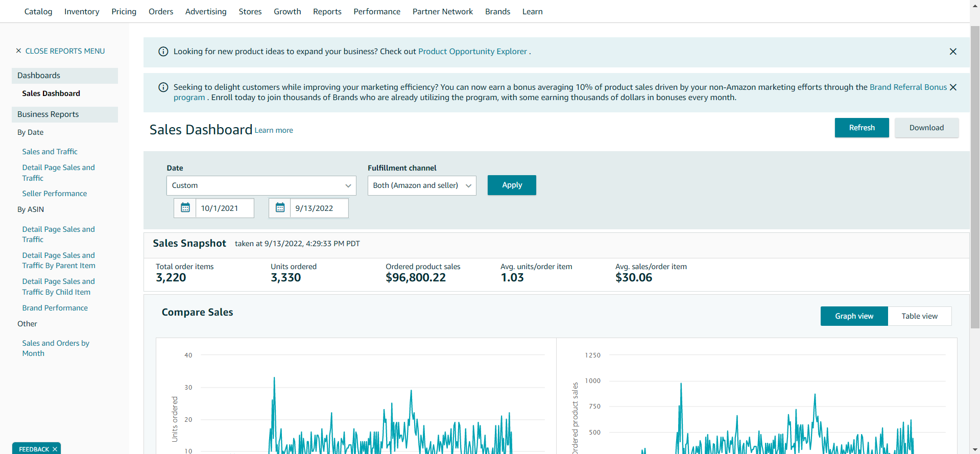Click the start date field 10/1/2021

click(x=225, y=208)
